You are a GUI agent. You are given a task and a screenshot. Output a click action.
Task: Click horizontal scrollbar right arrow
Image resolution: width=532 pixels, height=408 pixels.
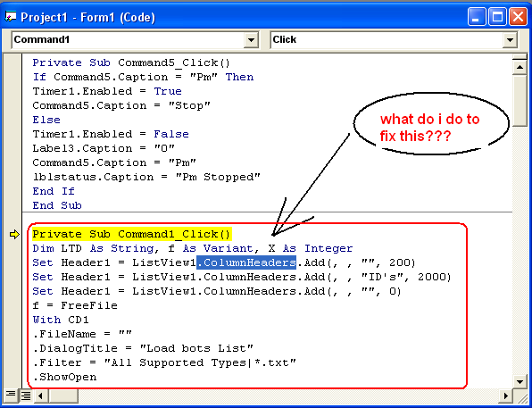[x=506, y=396]
